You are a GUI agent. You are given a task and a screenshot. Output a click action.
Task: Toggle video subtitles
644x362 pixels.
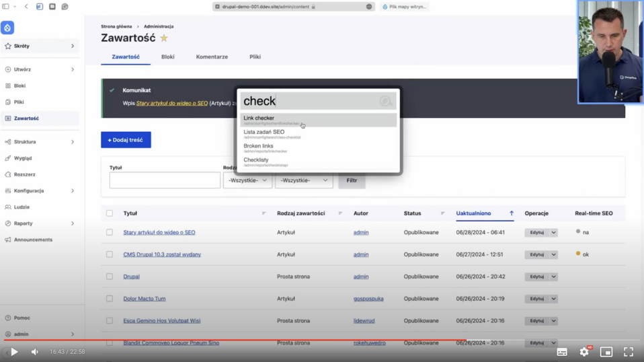(x=562, y=352)
